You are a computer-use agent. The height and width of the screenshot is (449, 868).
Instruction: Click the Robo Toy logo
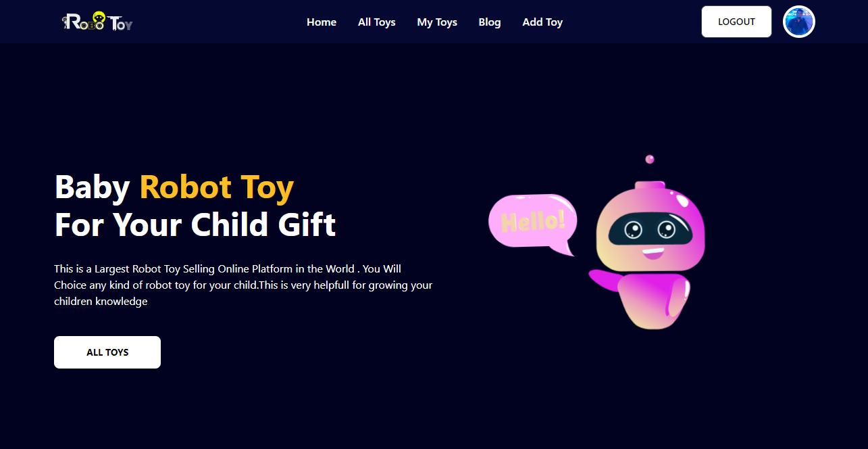pyautogui.click(x=97, y=22)
